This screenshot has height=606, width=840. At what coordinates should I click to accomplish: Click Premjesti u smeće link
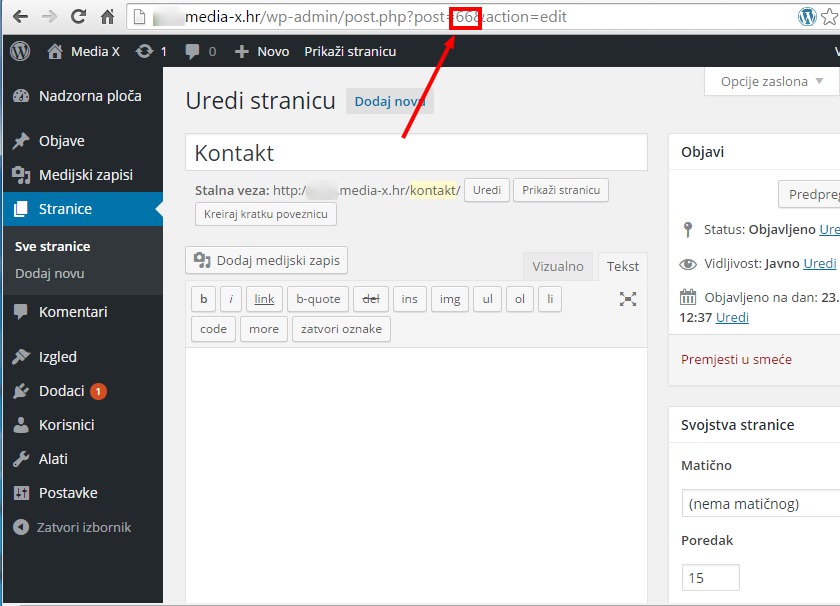736,359
